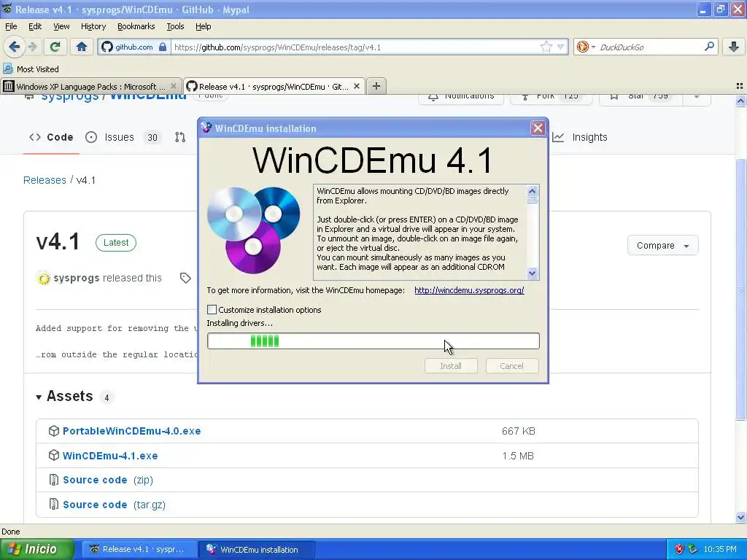The image size is (747, 560).
Task: Open the sysprogs author link
Action: (76, 278)
